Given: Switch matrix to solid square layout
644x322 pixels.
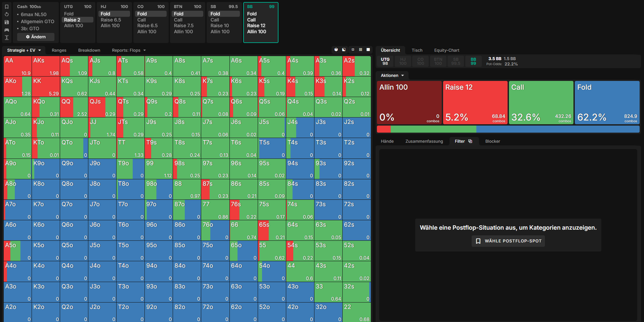Looking at the screenshot, I should pos(368,50).
